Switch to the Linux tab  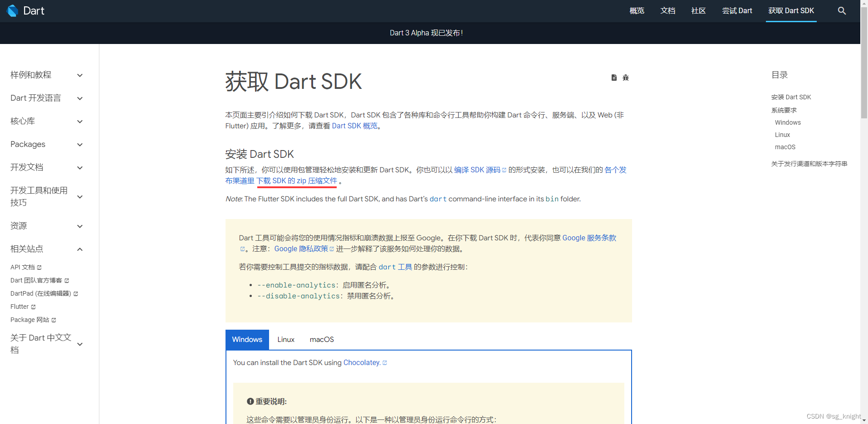(x=285, y=339)
